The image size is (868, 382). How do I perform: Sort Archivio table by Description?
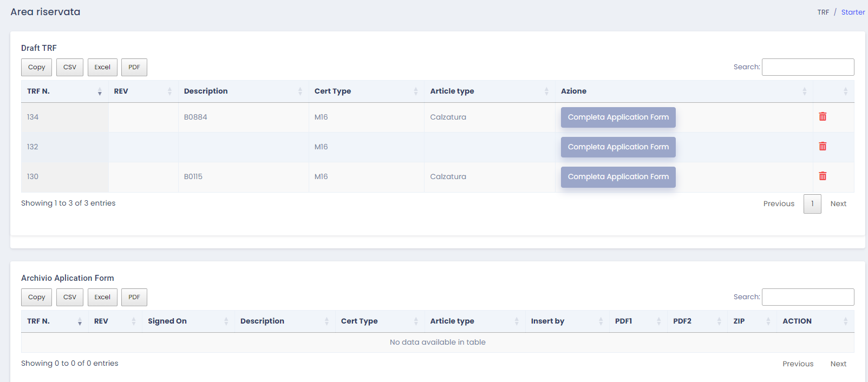[285, 321]
